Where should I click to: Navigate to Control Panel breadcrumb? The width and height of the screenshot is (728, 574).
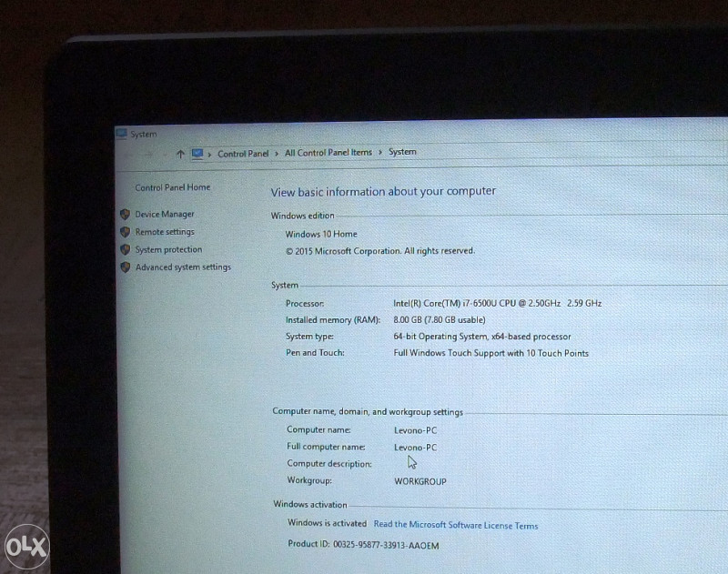[x=243, y=154]
